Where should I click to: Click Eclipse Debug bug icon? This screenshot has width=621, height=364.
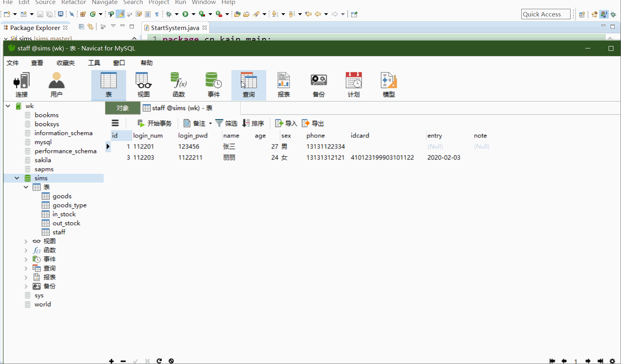tap(169, 14)
